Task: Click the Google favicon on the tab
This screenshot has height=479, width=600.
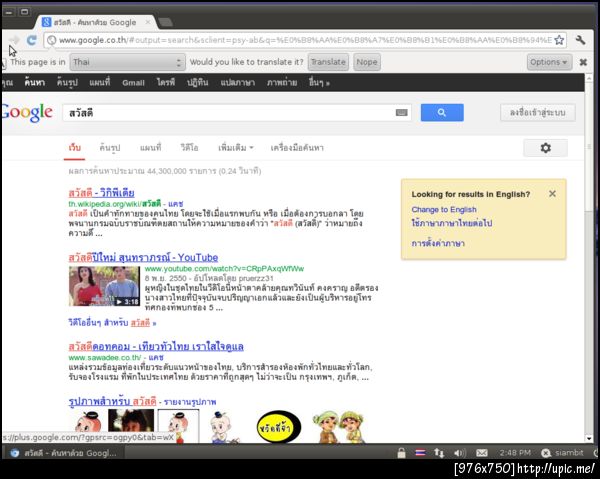Action: point(46,22)
